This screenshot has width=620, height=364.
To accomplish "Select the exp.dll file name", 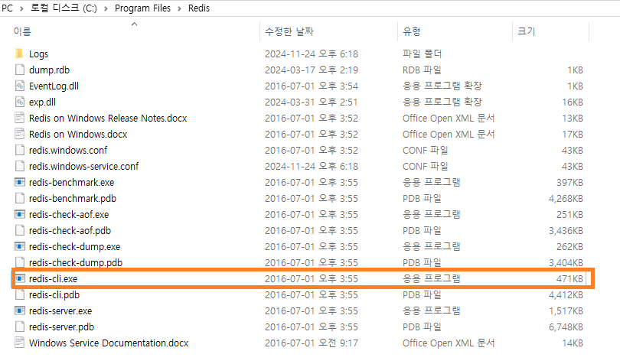I will pyautogui.click(x=42, y=102).
